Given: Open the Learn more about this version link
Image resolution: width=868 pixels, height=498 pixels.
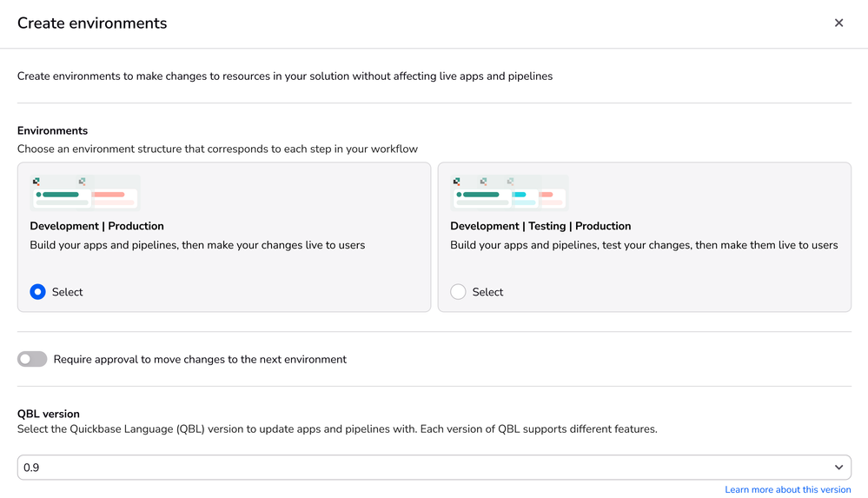Looking at the screenshot, I should pos(787,490).
